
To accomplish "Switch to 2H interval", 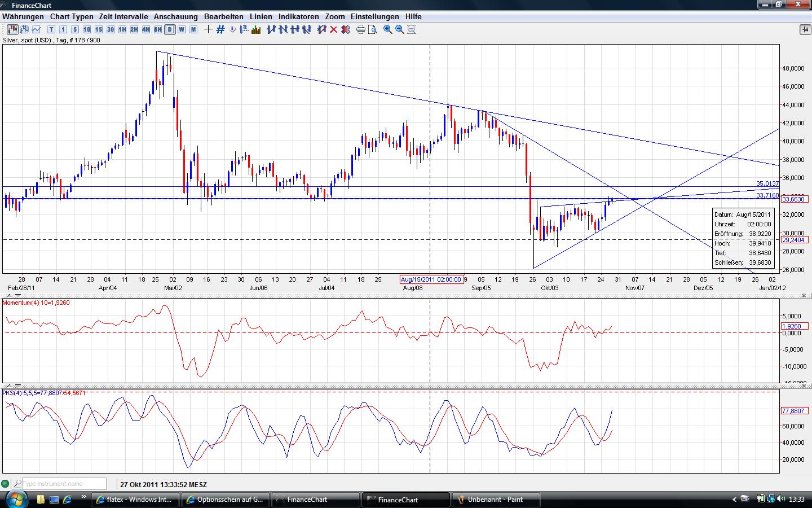I will coord(134,29).
